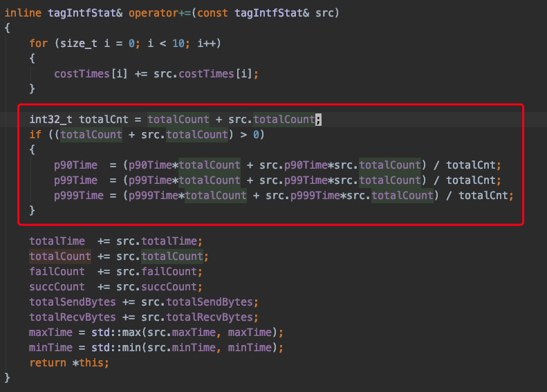
Task: Place the cursor on the p90Time assignment target
Action: [x=77, y=165]
